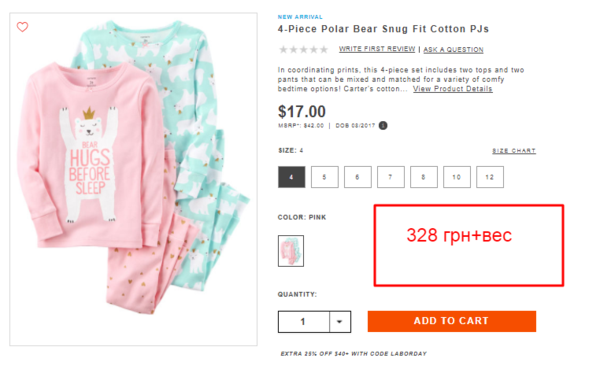Click the info icon beside DOB date
This screenshot has width=600, height=369.
(x=383, y=126)
